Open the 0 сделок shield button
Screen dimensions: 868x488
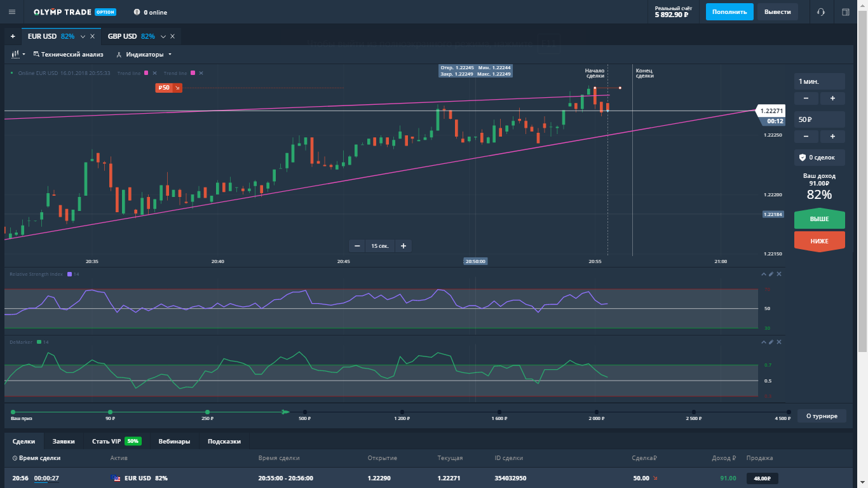pos(819,157)
